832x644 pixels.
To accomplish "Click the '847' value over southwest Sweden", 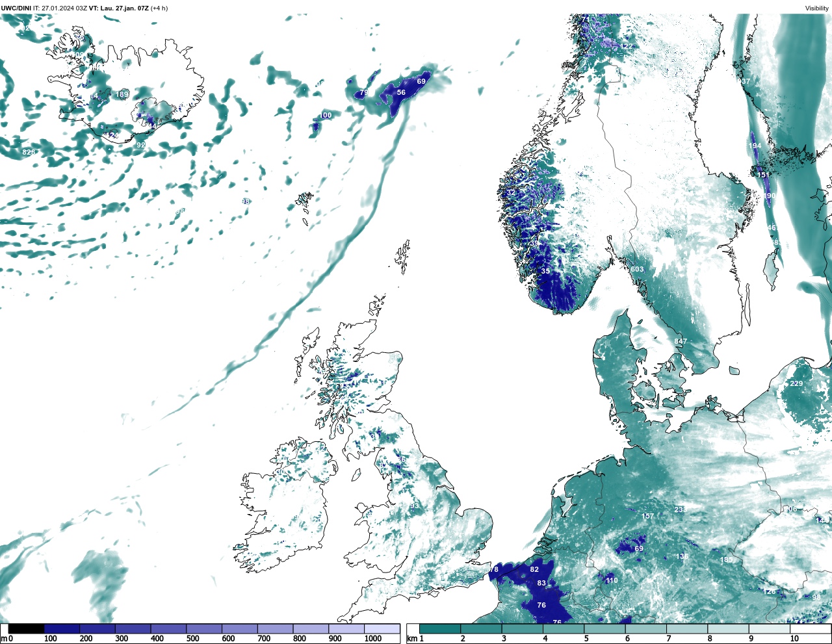I will click(x=681, y=341).
